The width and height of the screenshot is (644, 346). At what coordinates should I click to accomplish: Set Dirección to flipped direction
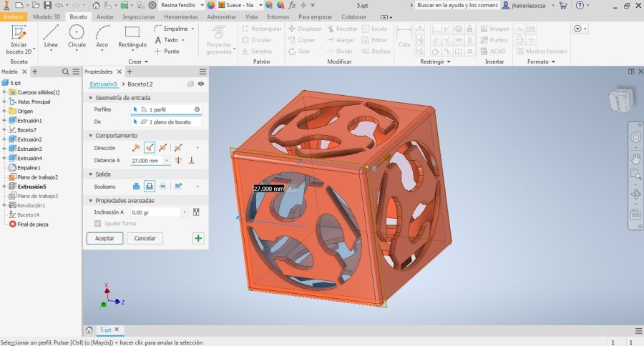tap(150, 148)
